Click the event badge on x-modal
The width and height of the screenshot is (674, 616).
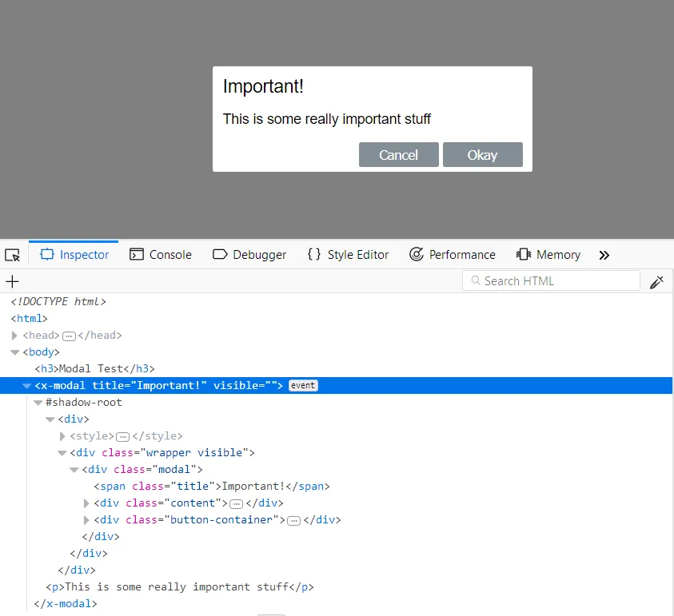303,386
